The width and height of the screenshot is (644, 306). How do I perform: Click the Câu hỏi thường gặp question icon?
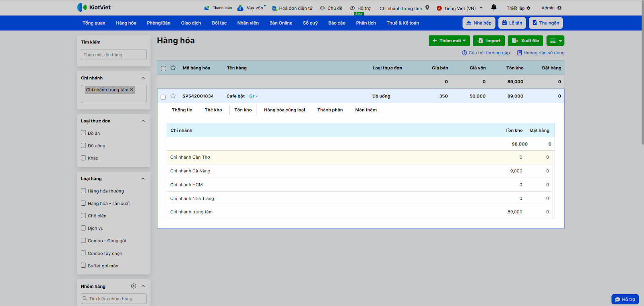(464, 53)
